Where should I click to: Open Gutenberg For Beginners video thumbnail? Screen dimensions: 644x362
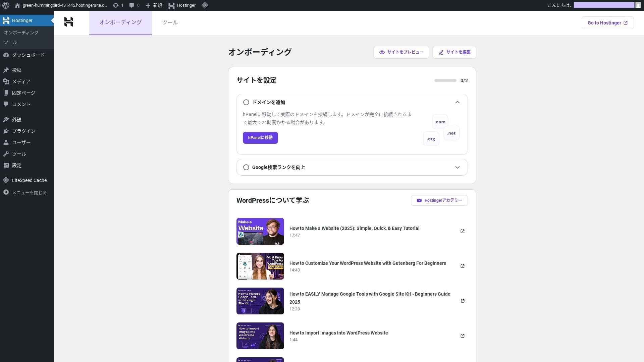260,266
